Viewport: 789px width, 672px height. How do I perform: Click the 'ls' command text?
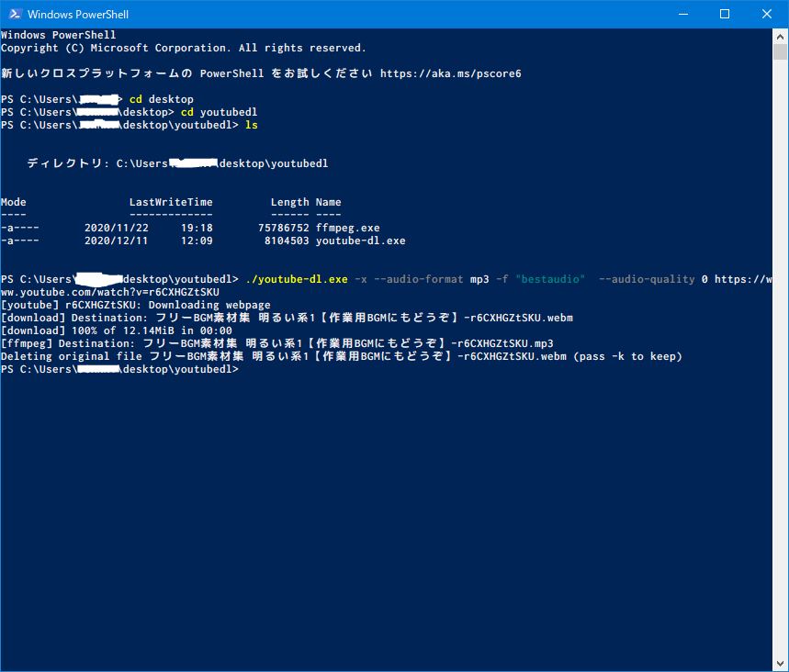pos(252,125)
